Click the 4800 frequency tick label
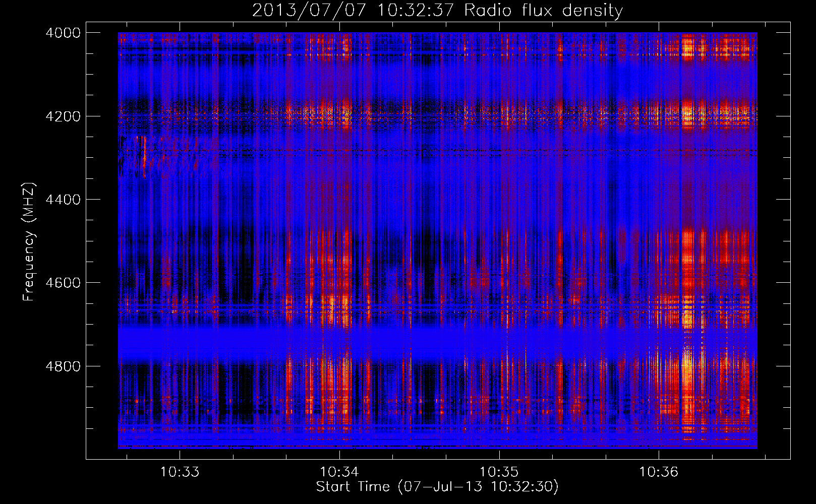This screenshot has height=504, width=816. click(63, 366)
